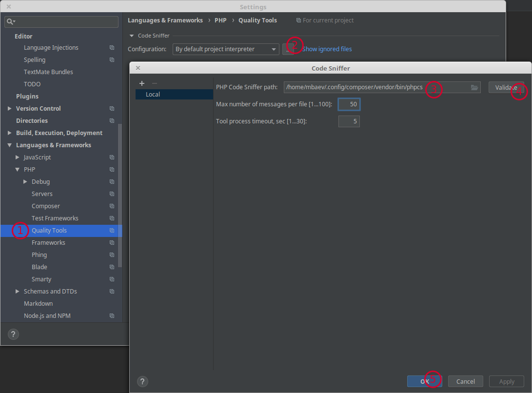Click project-level icon next to Spelling
Viewport: 532px width, 393px height.
click(x=112, y=60)
